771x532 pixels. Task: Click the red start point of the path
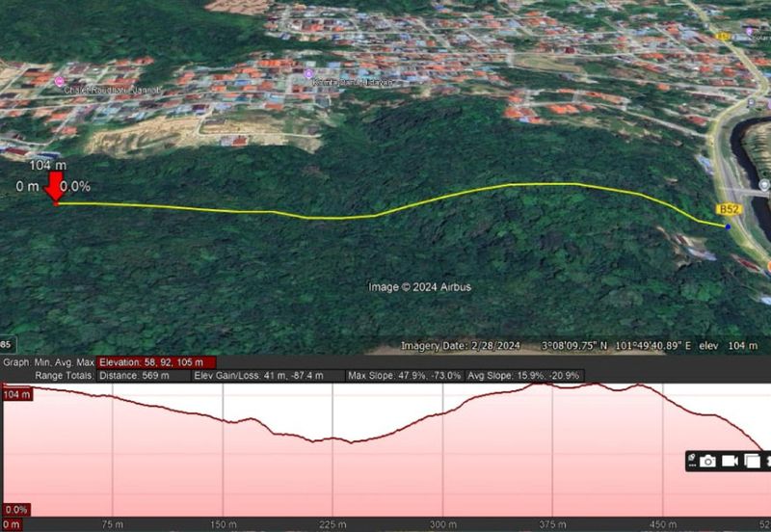(x=56, y=203)
